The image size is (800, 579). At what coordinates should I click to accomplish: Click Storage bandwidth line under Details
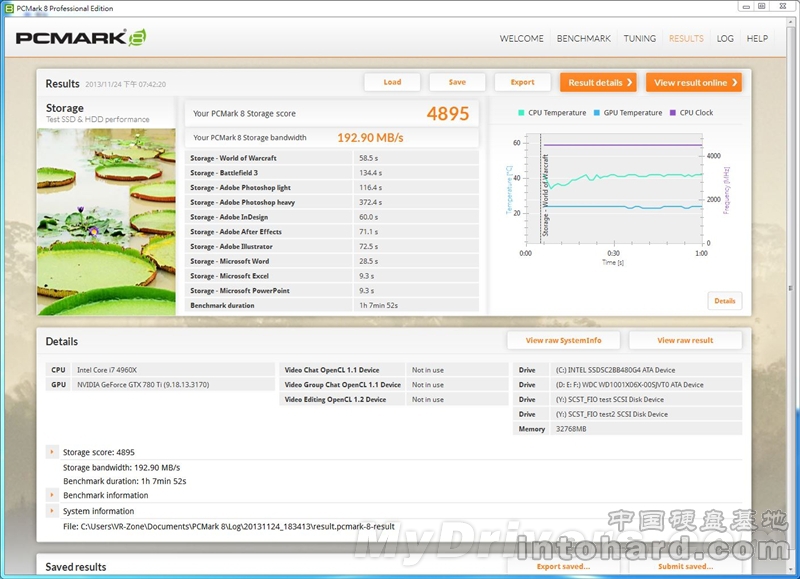[121, 467]
